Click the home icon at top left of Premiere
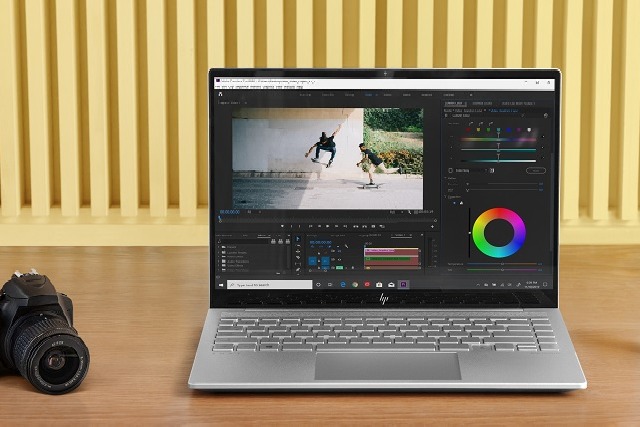 point(219,93)
